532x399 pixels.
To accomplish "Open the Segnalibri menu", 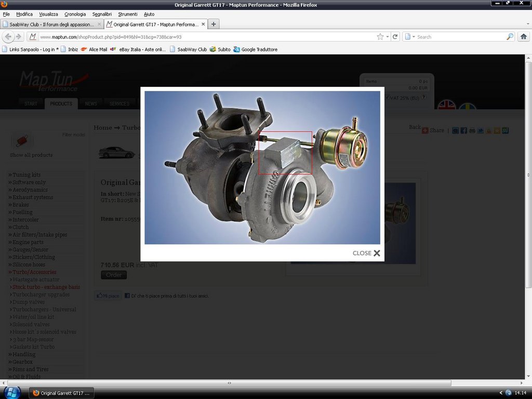I will (x=102, y=14).
